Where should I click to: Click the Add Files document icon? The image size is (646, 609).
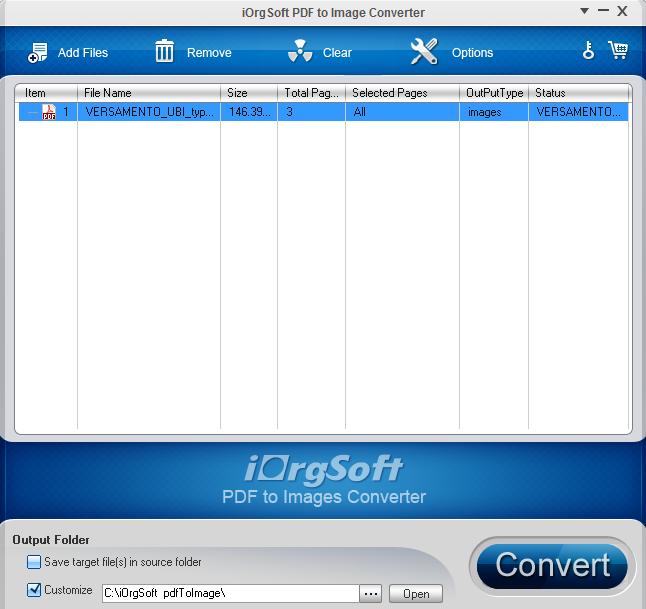pos(37,52)
